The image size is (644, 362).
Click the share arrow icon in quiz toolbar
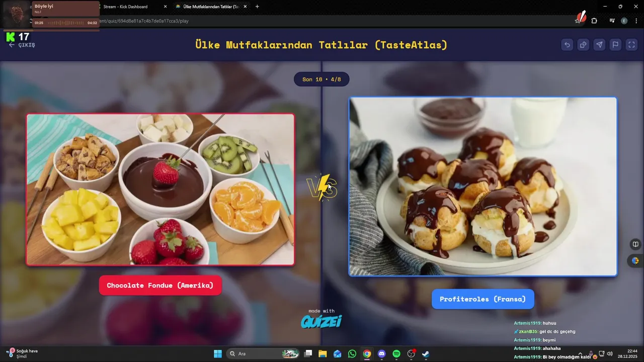[583, 45]
